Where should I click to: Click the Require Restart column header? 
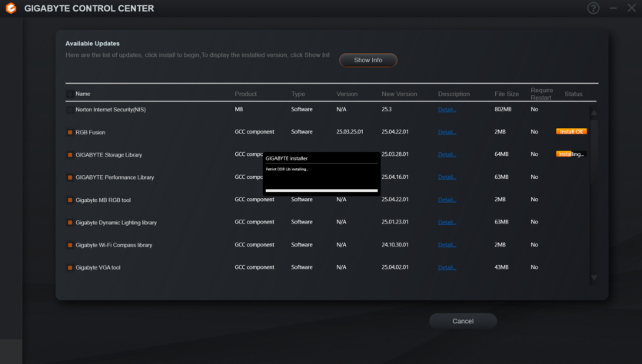click(x=542, y=94)
